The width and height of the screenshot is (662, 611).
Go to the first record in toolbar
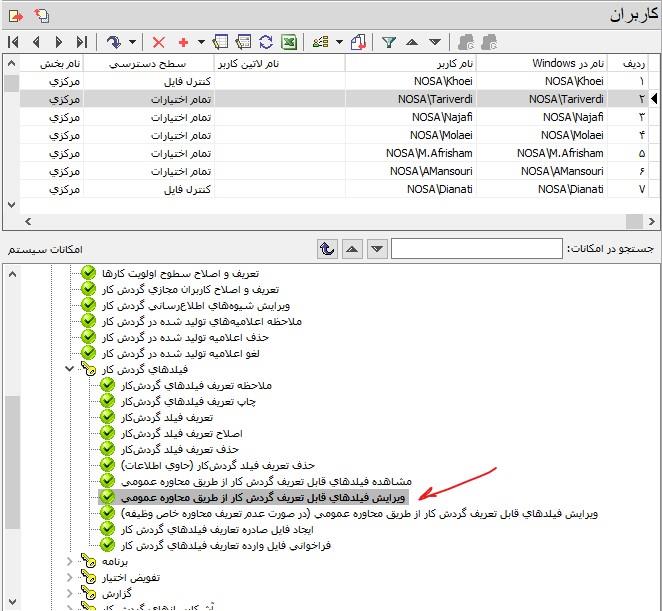pos(13,42)
